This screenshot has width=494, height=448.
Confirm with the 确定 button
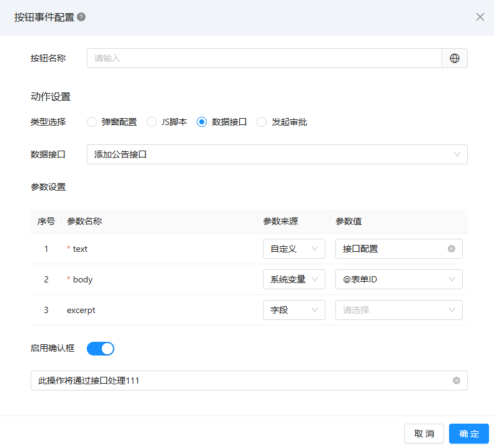468,434
